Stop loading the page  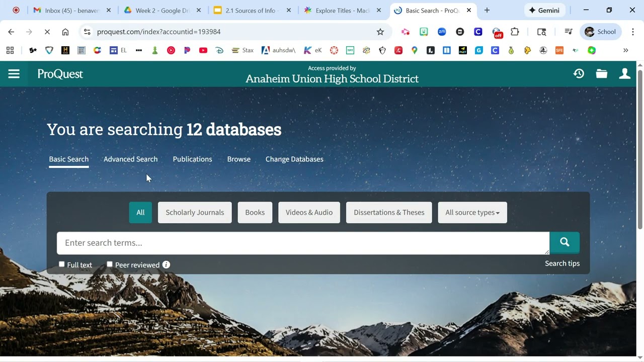click(47, 32)
